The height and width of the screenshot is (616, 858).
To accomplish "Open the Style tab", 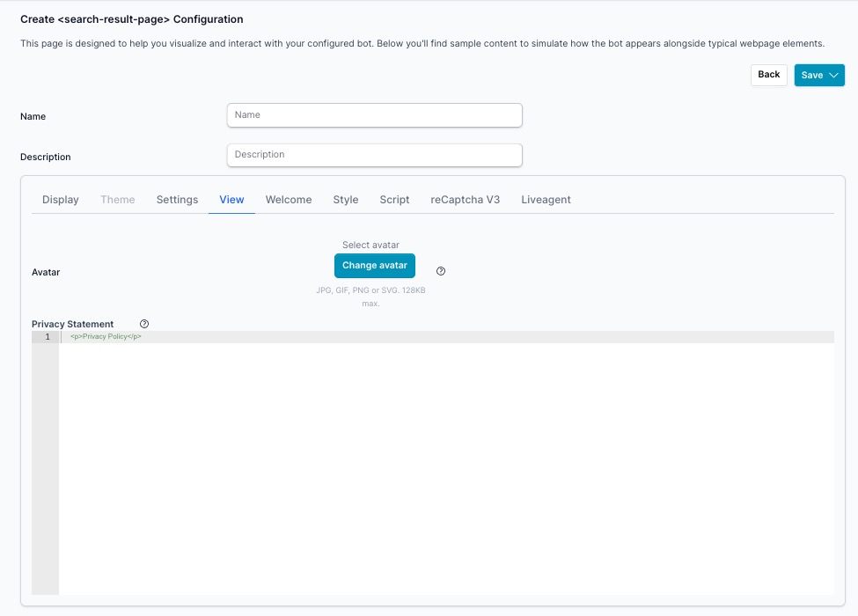I will point(346,200).
